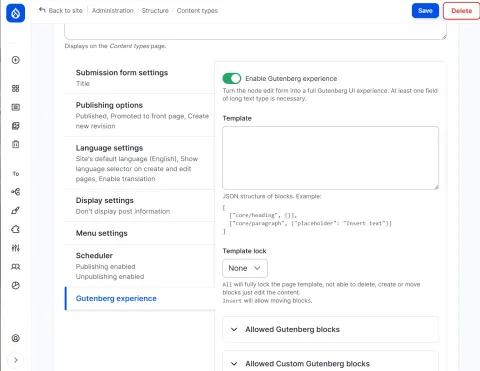Go to Administration breadcrumb

113,10
